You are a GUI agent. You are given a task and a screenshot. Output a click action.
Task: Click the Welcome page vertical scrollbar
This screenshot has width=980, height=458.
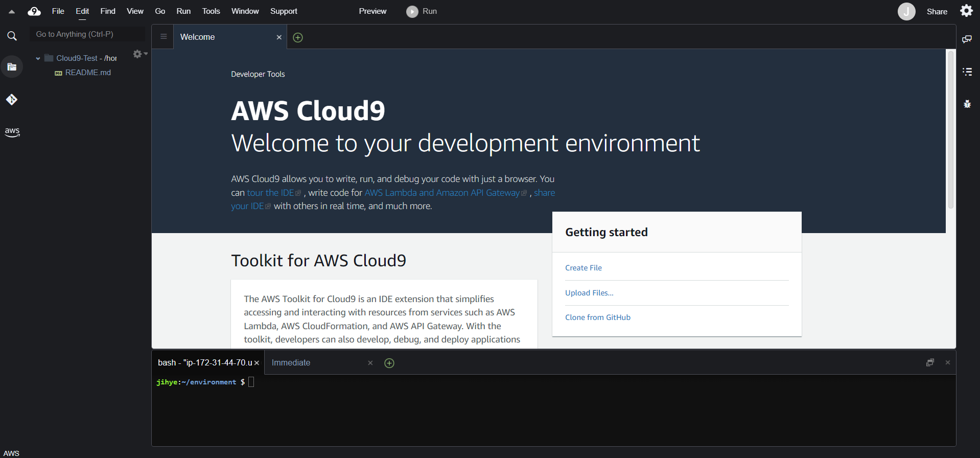coord(951,129)
